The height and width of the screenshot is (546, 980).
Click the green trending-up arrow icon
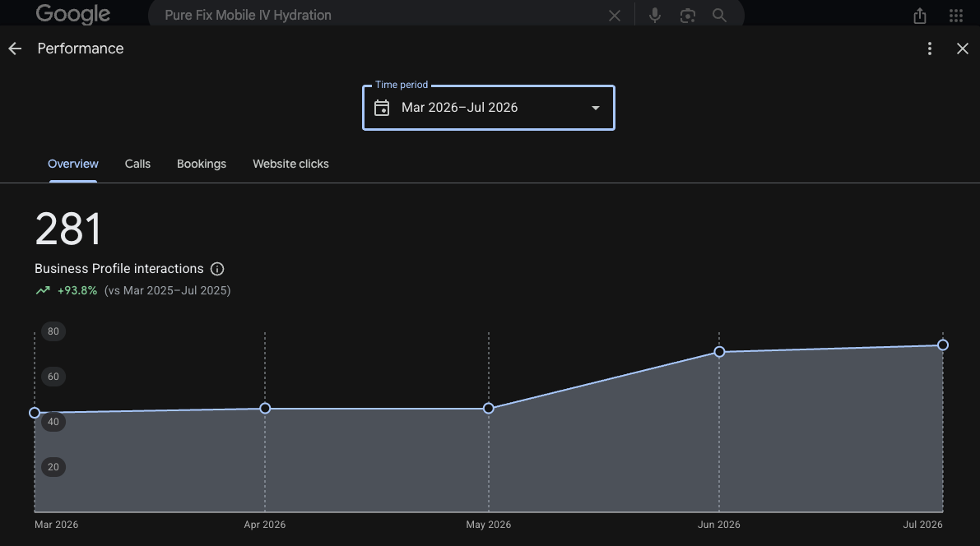[x=43, y=290]
